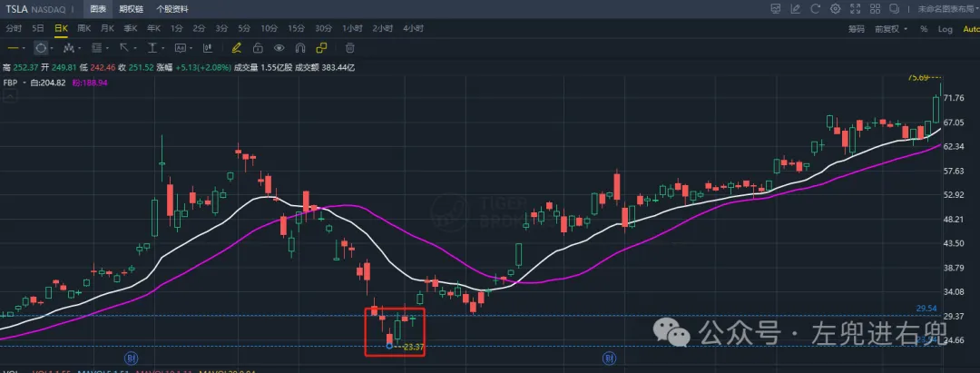Select the 5分 timeframe
The image size is (980, 373).
(x=244, y=29)
